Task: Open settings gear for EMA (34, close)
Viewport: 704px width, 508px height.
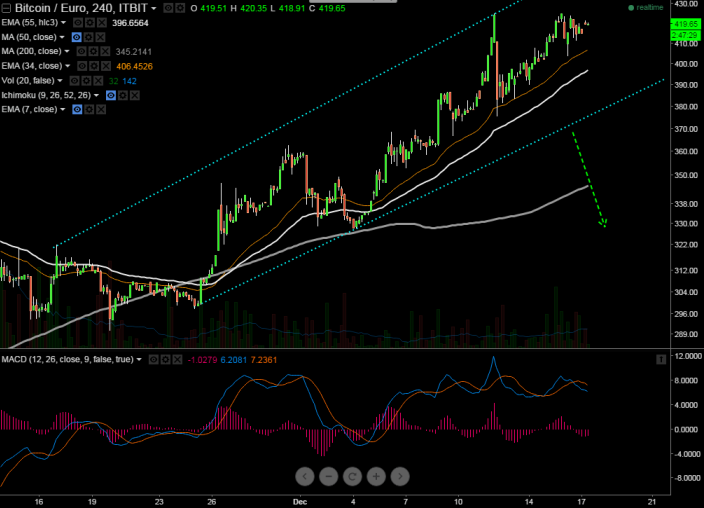Action: pyautogui.click(x=94, y=66)
